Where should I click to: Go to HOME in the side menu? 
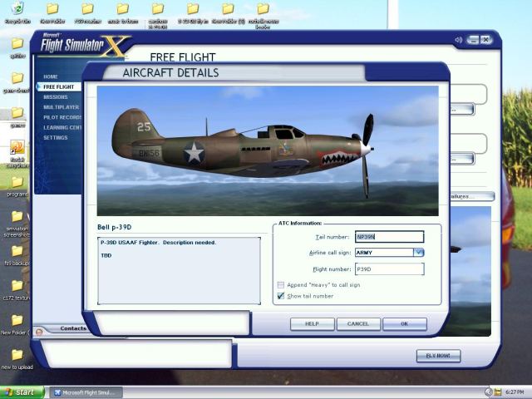pos(51,76)
